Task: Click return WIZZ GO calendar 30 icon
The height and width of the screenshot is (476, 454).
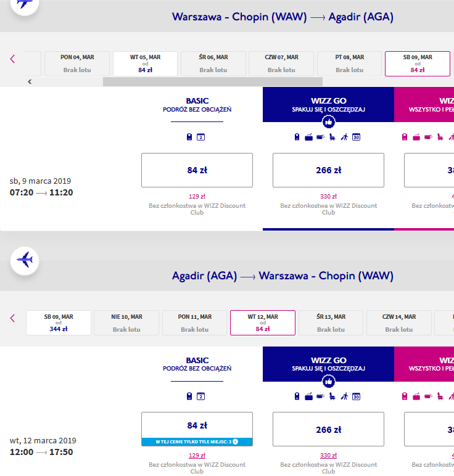Action: (356, 396)
